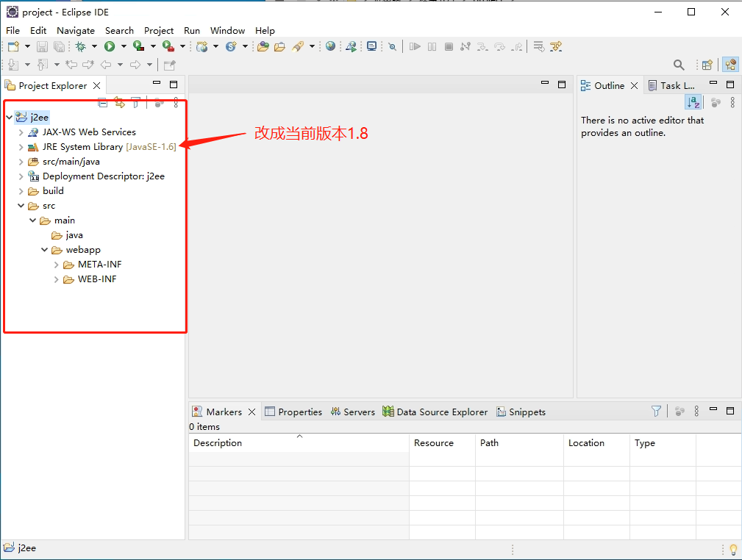Switch to the Snippets tab

pos(521,412)
